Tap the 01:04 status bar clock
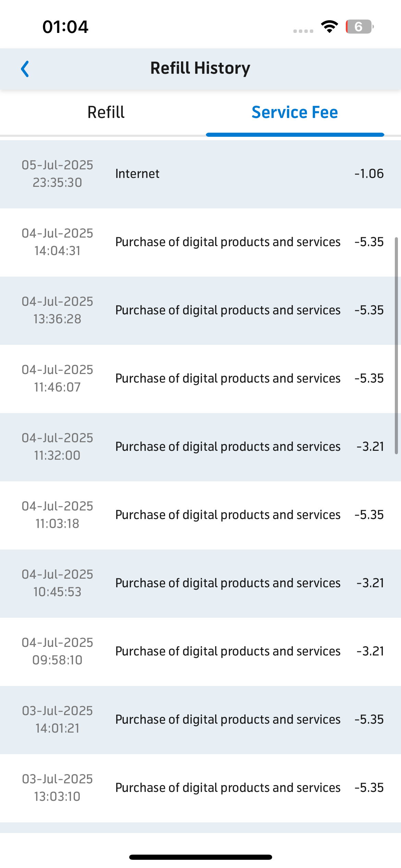 [65, 27]
